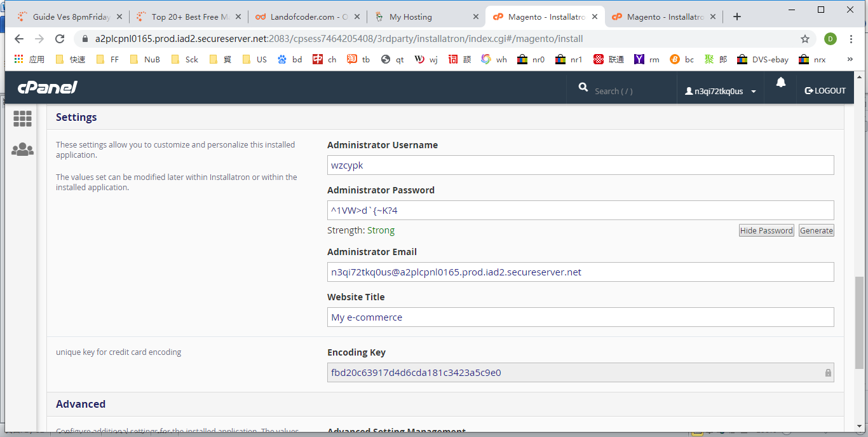Click the Encoding Key field
The width and height of the screenshot is (868, 437).
(581, 372)
